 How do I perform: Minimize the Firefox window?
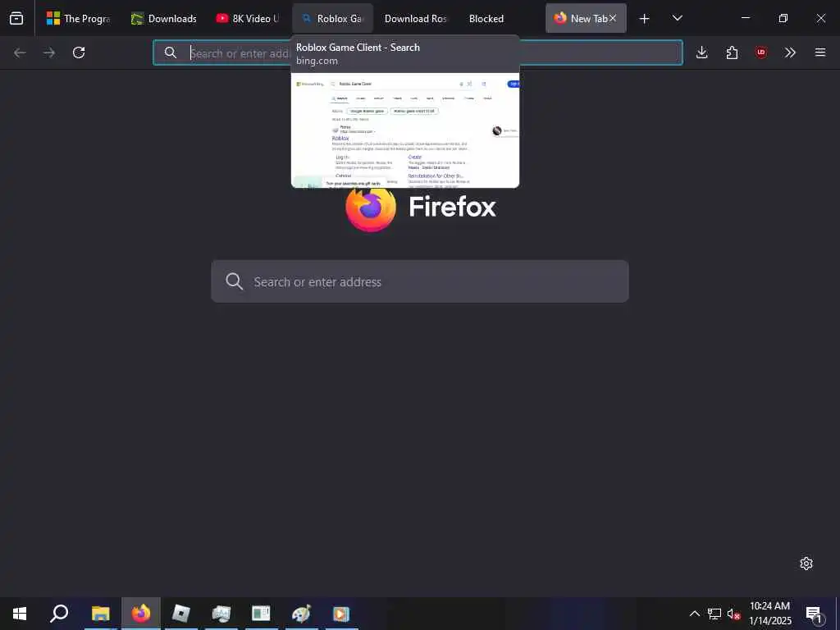point(746,18)
